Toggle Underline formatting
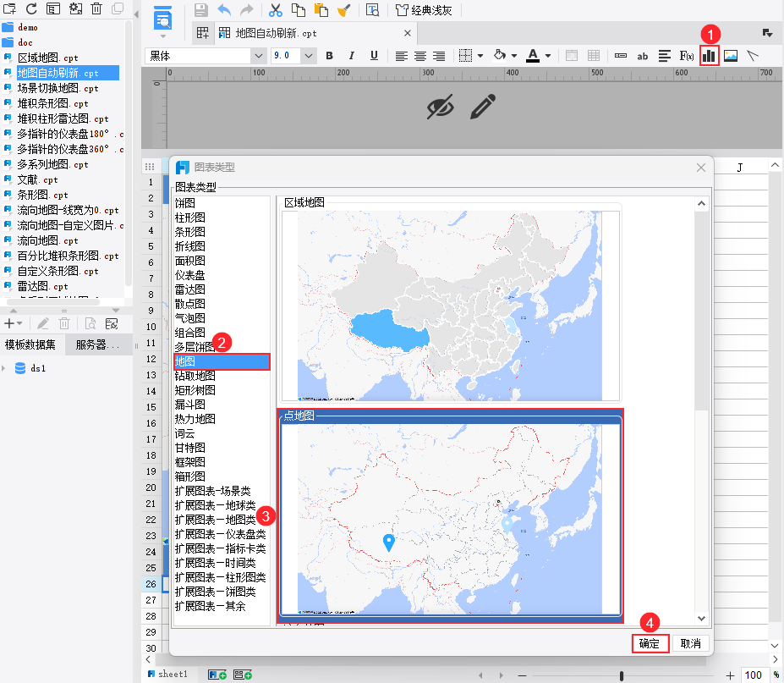 (x=374, y=56)
